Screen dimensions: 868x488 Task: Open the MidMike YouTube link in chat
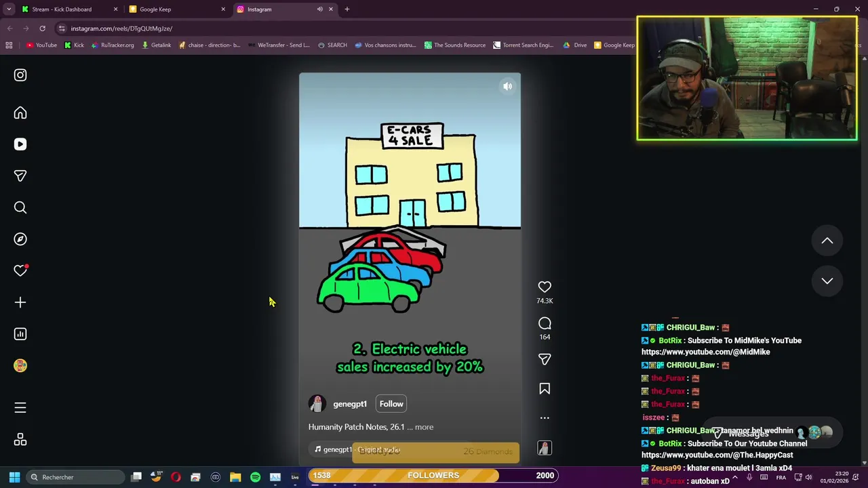click(706, 352)
